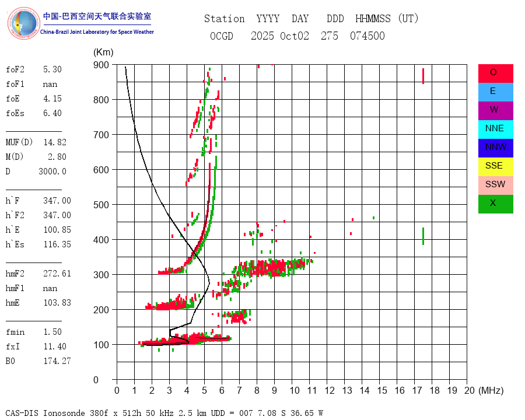Select the pink SSW legend swatch
Viewport: 525px width, 420px height.
(495, 185)
